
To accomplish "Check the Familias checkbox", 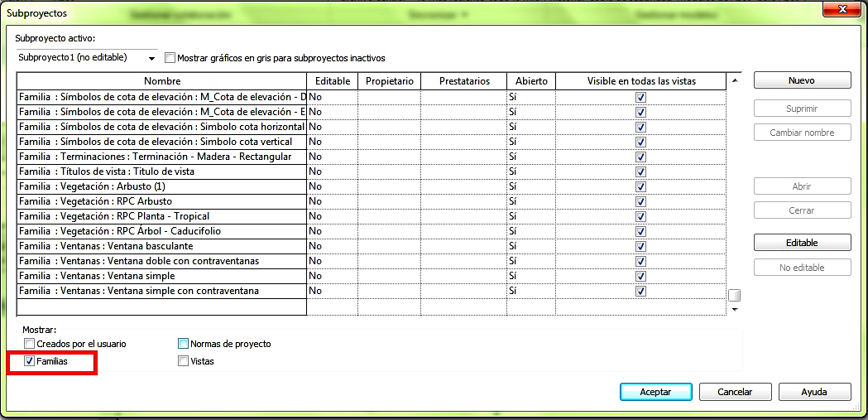I will 30,362.
